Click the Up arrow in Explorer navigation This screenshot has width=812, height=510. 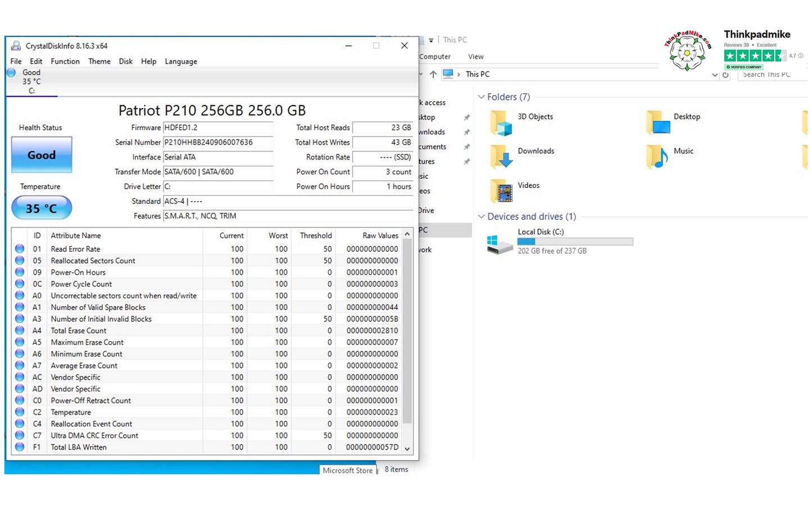(x=433, y=74)
